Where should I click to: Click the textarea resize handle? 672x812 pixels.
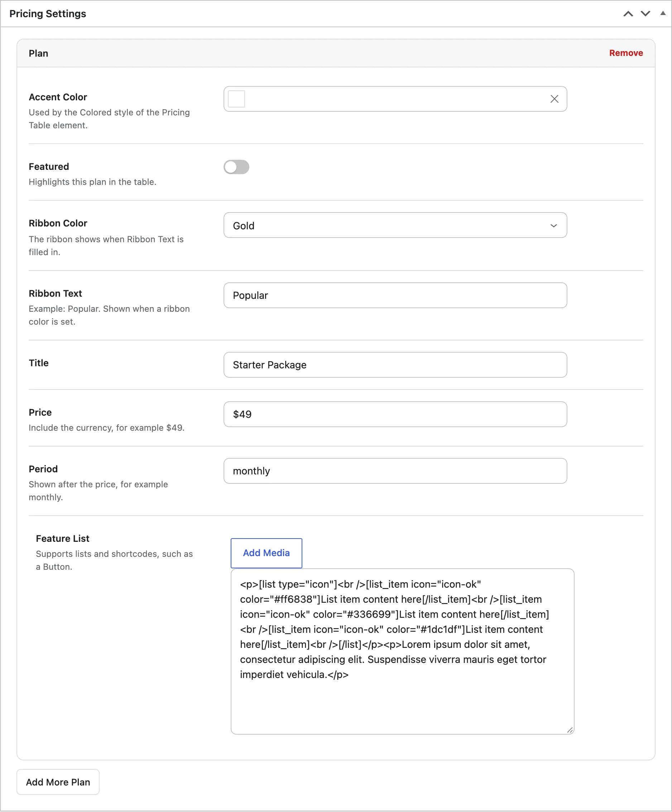(570, 730)
